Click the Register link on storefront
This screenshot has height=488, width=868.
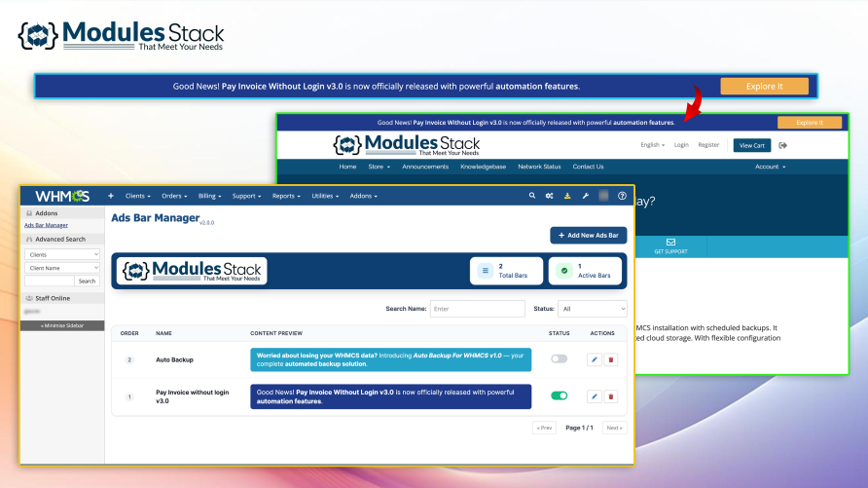(x=708, y=145)
